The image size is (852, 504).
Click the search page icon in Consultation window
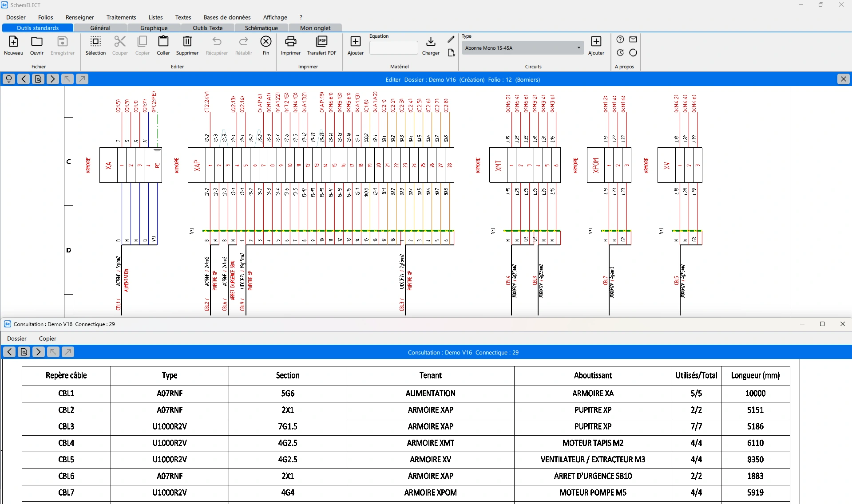(x=24, y=352)
